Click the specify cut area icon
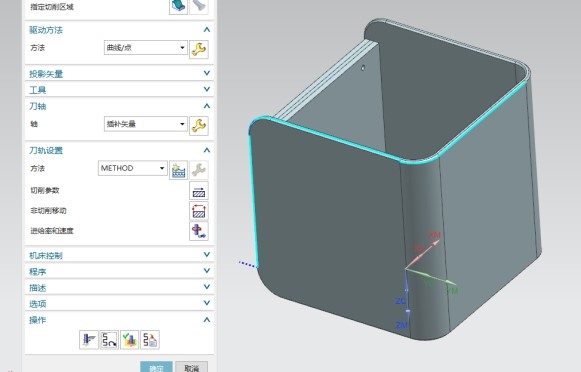581x372 pixels. tap(178, 6)
